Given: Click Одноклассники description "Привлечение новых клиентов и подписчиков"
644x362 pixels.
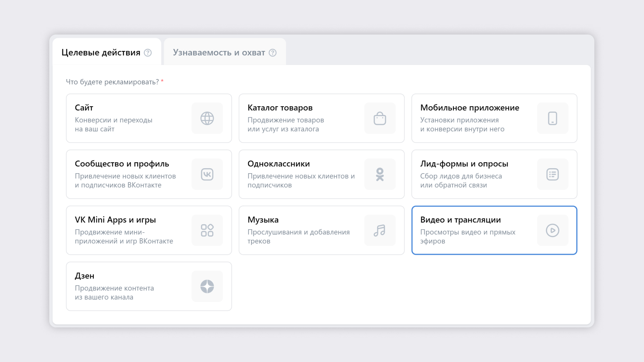Looking at the screenshot, I should pos(301,180).
